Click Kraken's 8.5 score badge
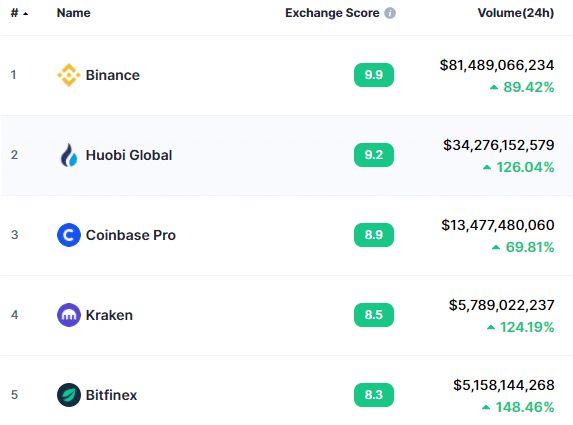Image resolution: width=573 pixels, height=425 pixels. coord(374,315)
